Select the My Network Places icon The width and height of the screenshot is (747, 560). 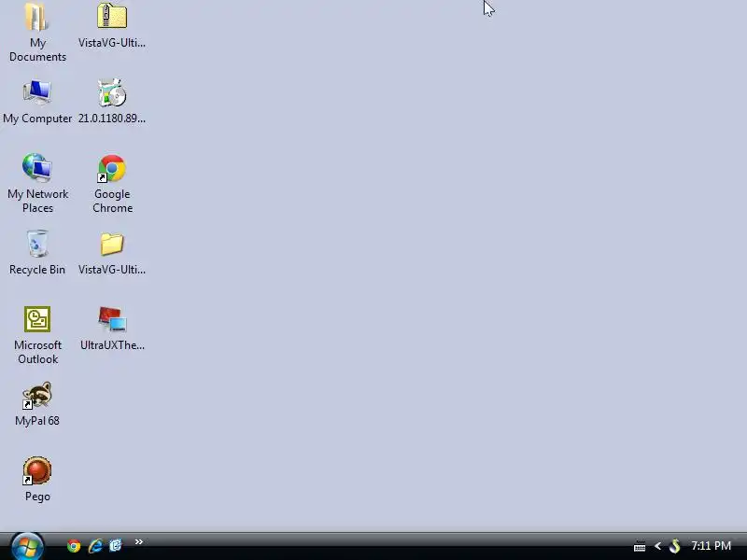click(x=37, y=183)
